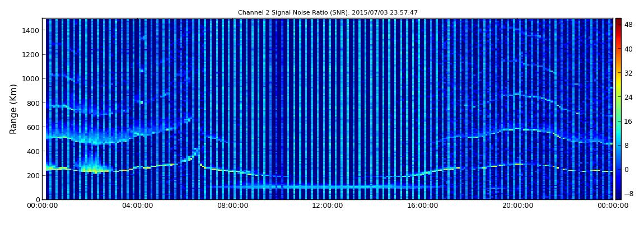Click the 04:00:00 time axis label
The image size is (644, 228).
[x=138, y=206]
